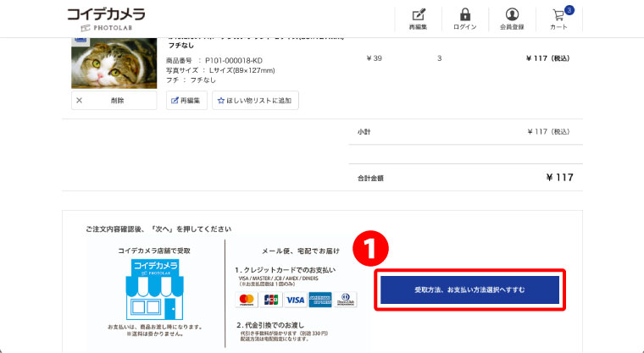
Task: Remove the item with 削除 button
Action: tap(114, 101)
